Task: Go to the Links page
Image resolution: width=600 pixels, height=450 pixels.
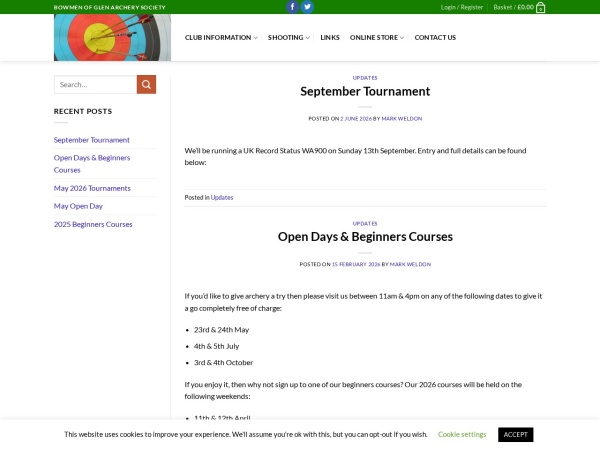Action: [330, 38]
